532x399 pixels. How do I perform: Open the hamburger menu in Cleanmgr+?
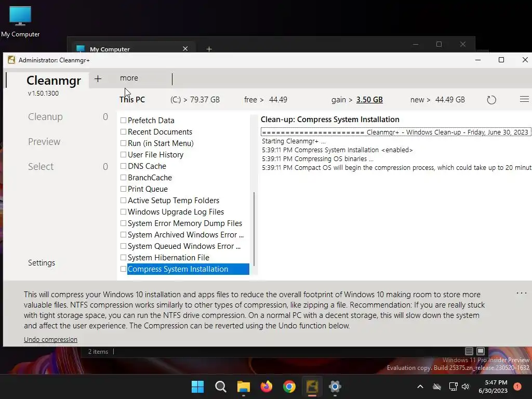[x=524, y=99]
